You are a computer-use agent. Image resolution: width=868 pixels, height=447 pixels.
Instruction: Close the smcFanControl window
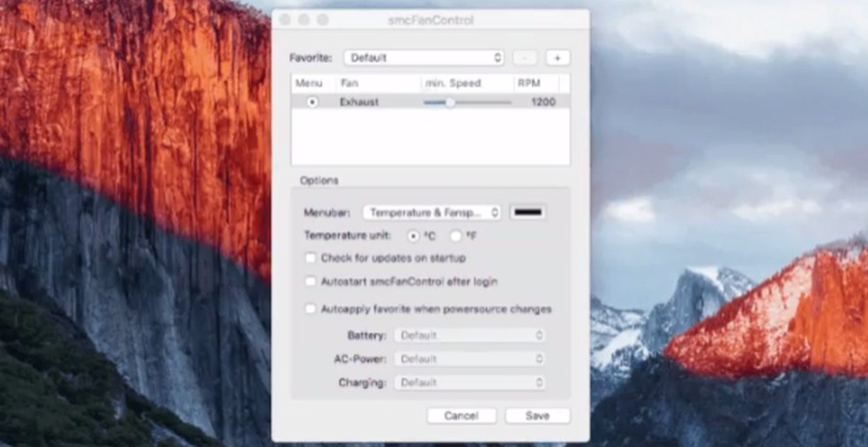pyautogui.click(x=285, y=20)
